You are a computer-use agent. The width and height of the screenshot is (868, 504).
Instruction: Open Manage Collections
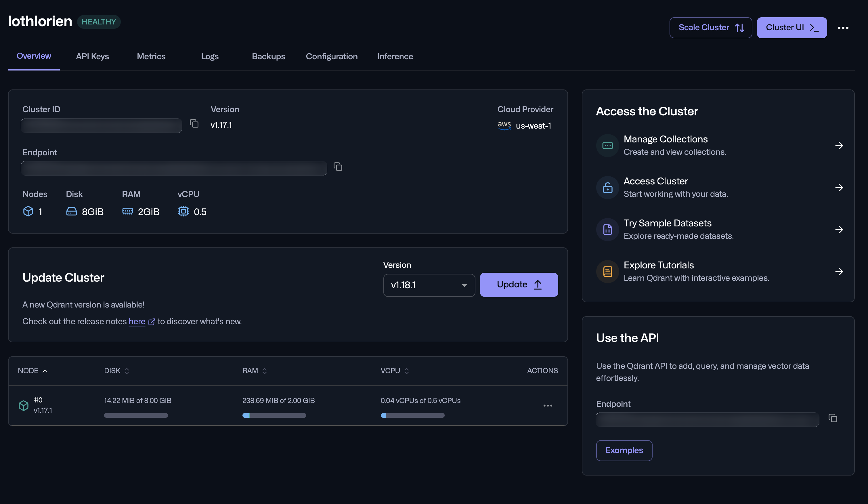(x=720, y=146)
